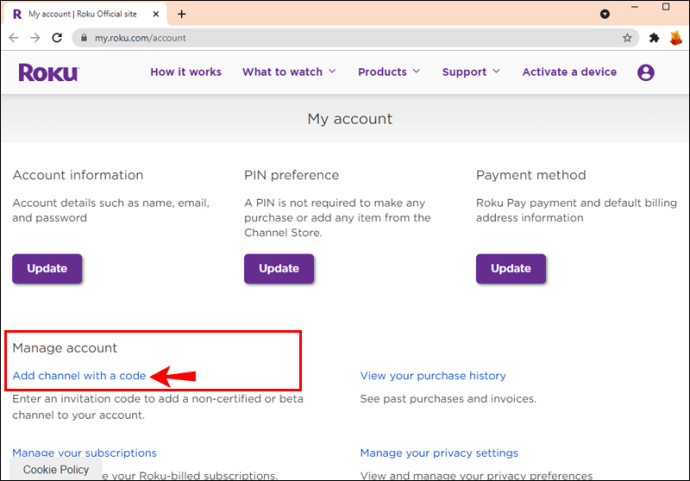Bookmark this page with the star icon
690x481 pixels.
click(627, 38)
